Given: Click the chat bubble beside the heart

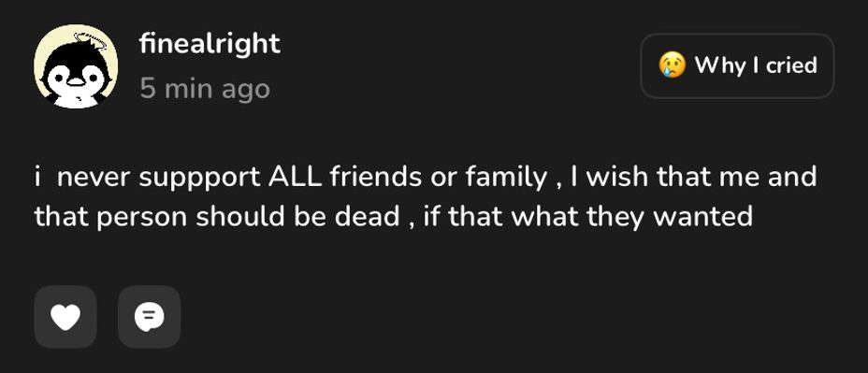Looking at the screenshot, I should pyautogui.click(x=150, y=317).
